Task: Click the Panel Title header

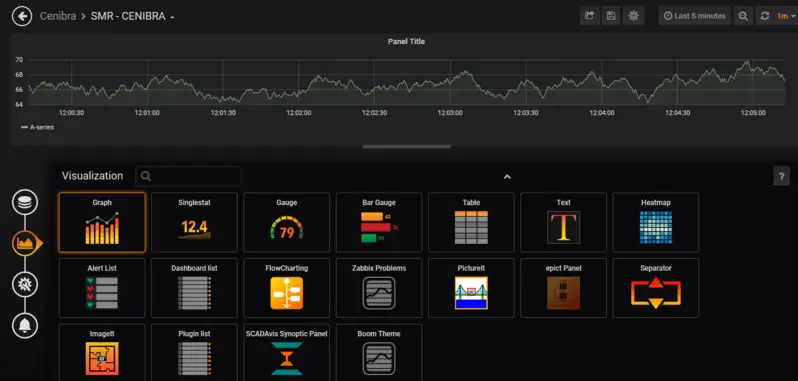Action: point(406,42)
